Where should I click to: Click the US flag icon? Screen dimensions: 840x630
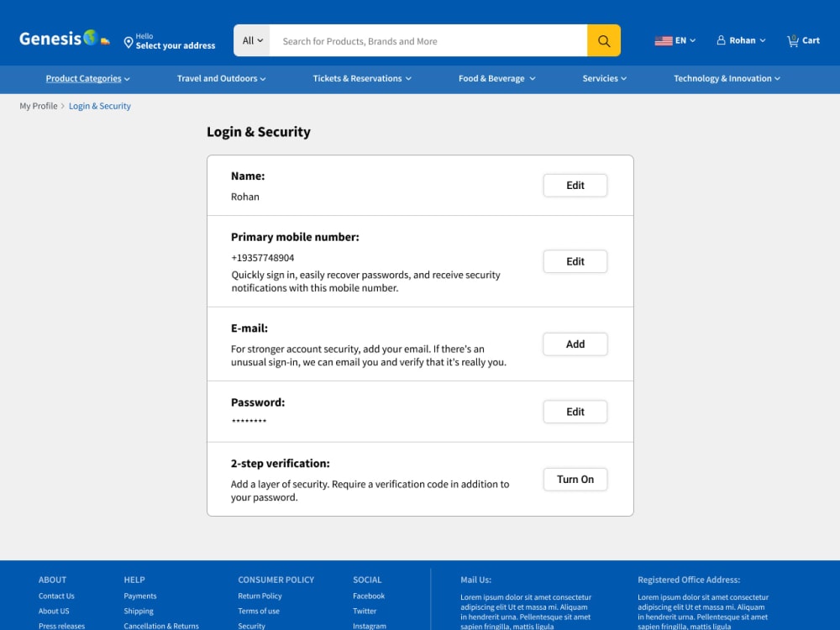[664, 40]
